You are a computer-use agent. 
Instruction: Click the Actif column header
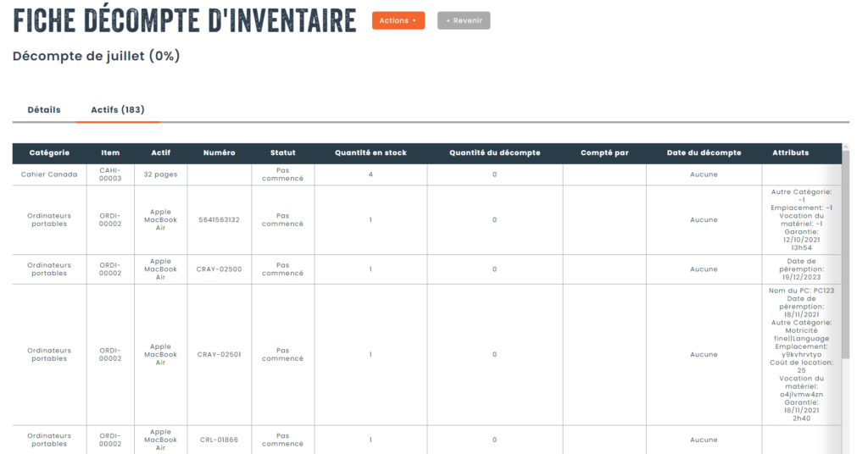[160, 153]
